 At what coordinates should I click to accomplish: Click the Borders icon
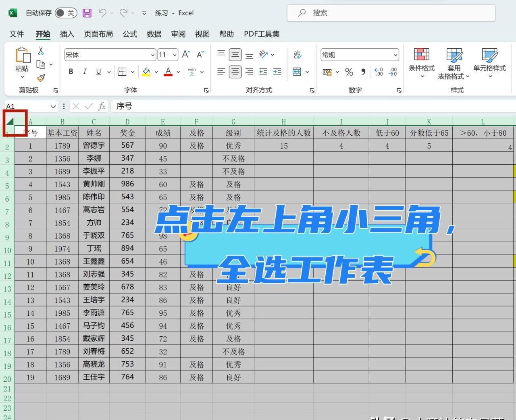pos(122,72)
